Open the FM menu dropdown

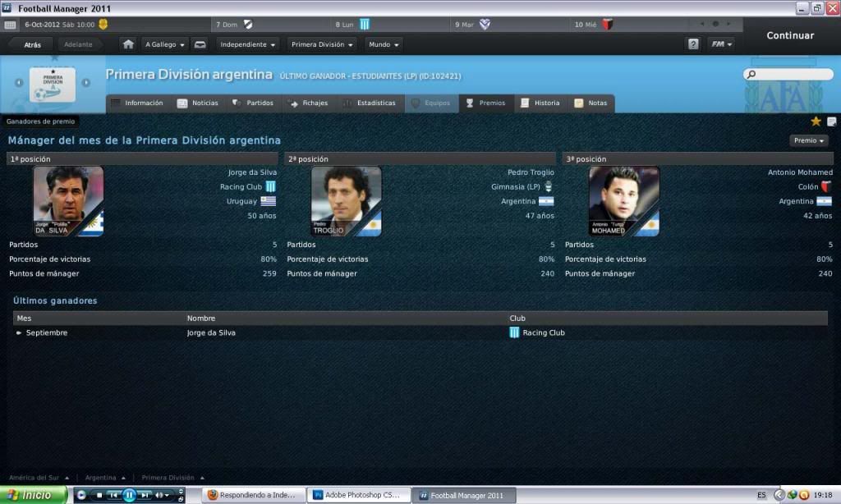pyautogui.click(x=721, y=44)
